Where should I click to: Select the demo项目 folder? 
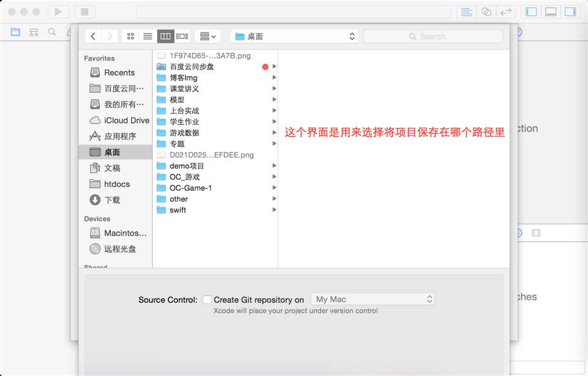click(216, 166)
